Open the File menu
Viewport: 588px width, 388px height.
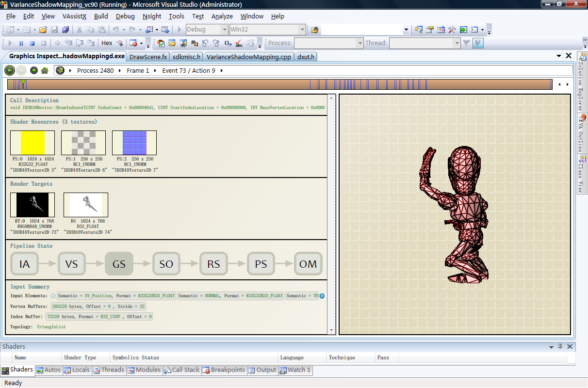(11, 16)
